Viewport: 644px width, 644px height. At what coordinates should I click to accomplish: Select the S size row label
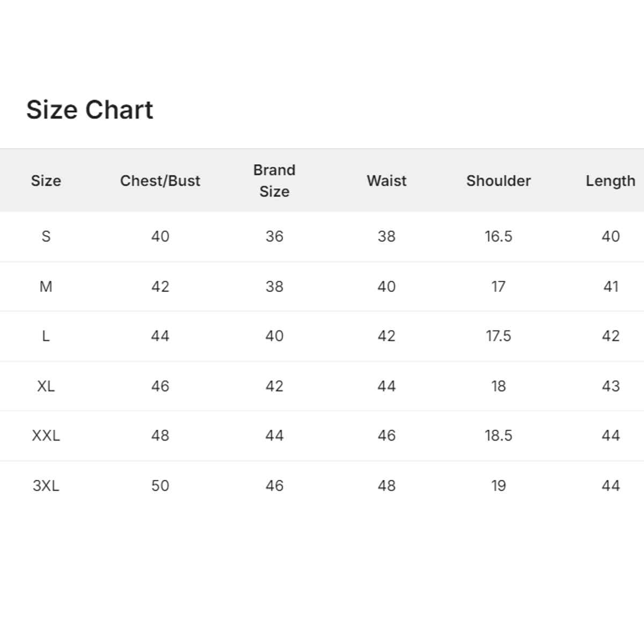(x=46, y=236)
